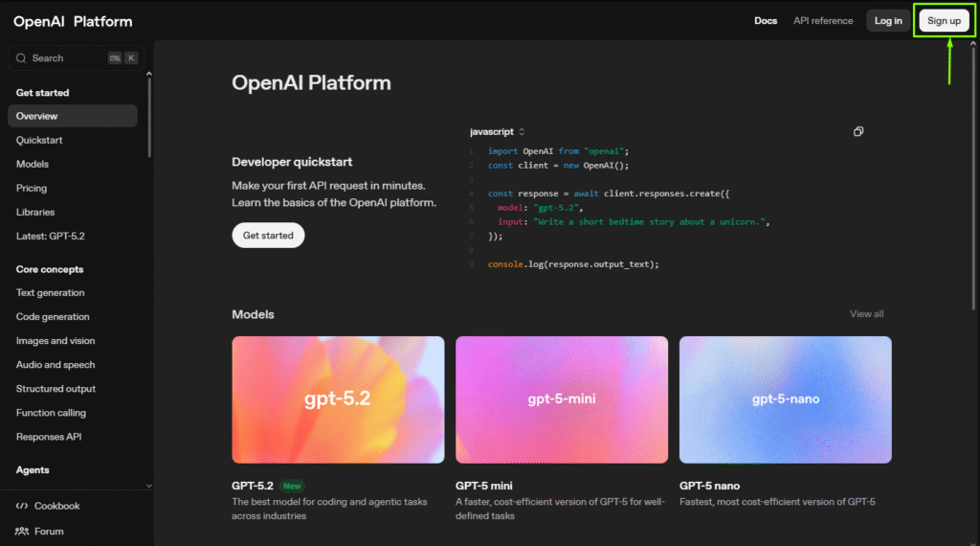Screen dimensions: 980x546
Task: Click the model: "gpt-5.2" code line
Action: (540, 208)
